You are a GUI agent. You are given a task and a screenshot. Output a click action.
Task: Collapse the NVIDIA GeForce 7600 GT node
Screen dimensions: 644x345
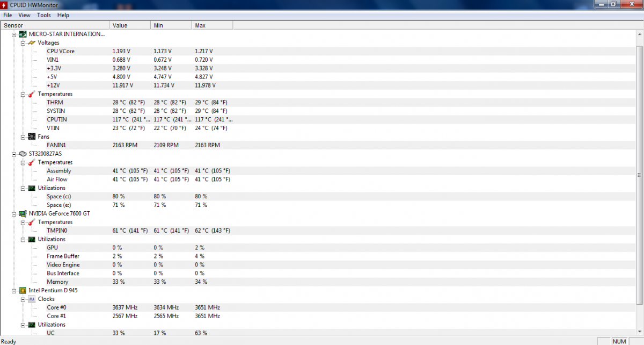pyautogui.click(x=14, y=213)
